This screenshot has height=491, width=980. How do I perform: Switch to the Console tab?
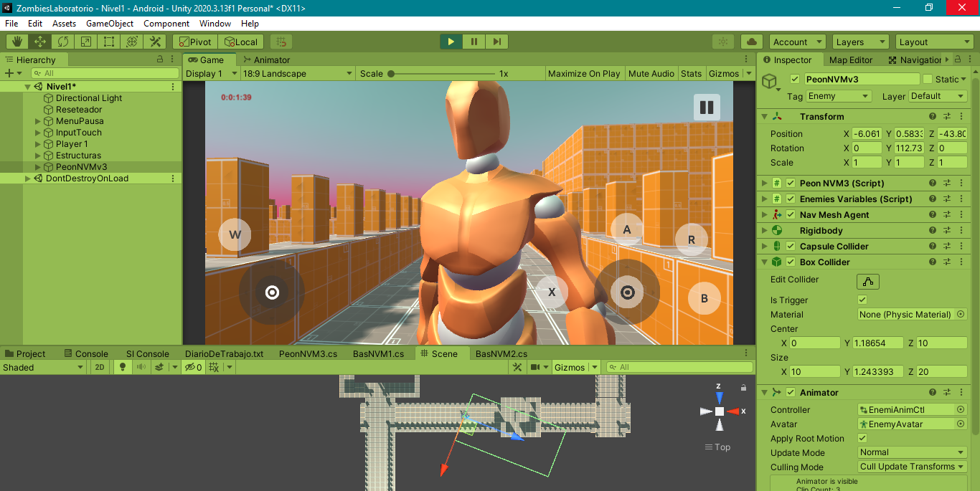(x=85, y=353)
